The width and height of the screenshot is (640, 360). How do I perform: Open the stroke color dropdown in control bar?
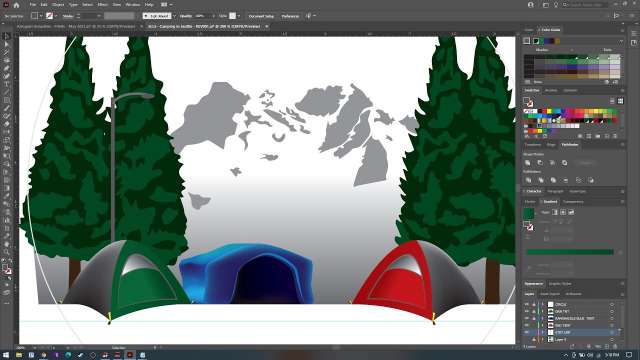click(56, 16)
